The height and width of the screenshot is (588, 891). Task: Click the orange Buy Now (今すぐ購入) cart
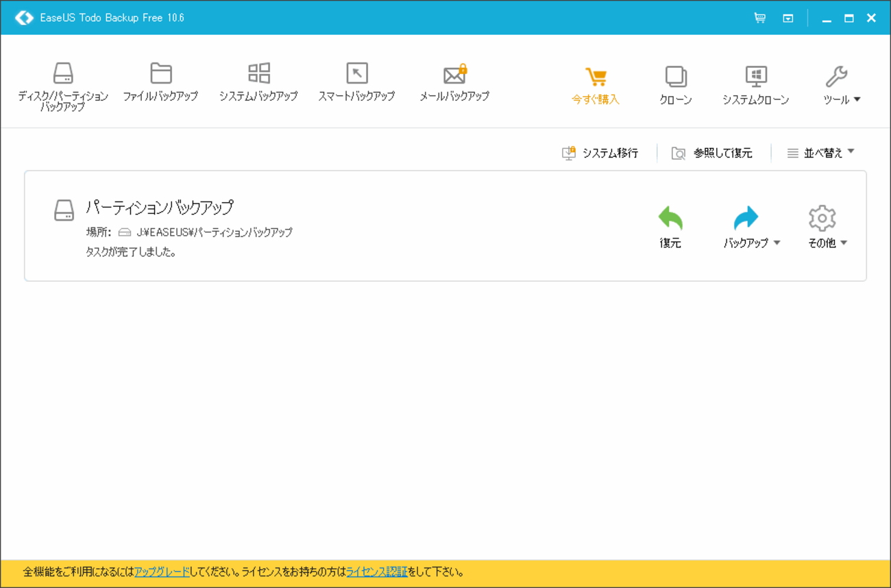coord(596,86)
